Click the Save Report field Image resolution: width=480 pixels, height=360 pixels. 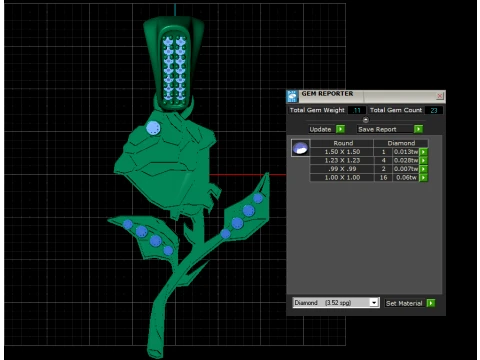pyautogui.click(x=385, y=129)
